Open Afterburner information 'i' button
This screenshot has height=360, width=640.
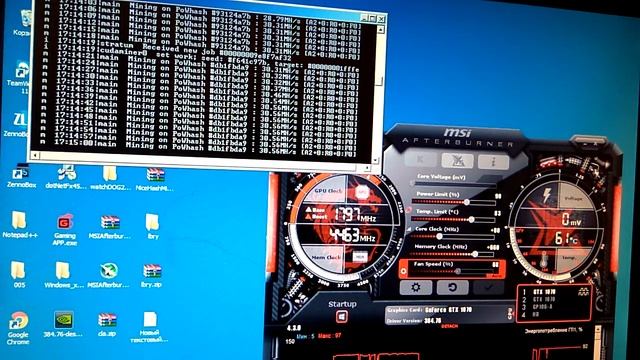(493, 162)
